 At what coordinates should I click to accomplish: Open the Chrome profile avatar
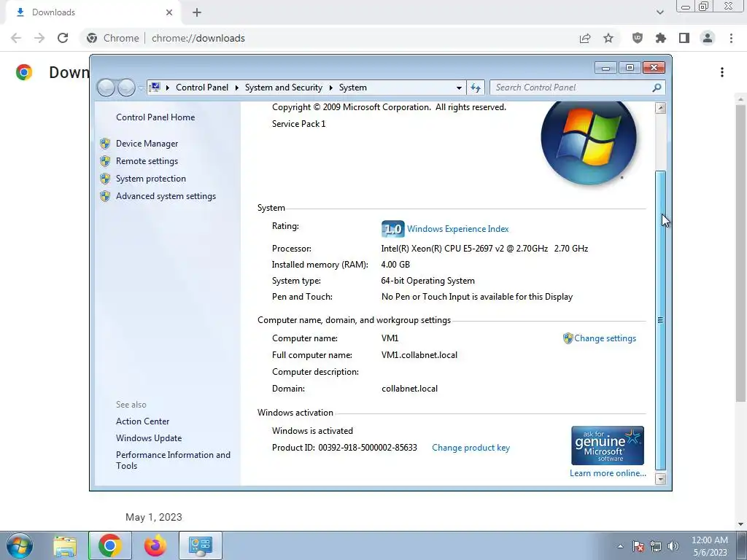pyautogui.click(x=708, y=38)
